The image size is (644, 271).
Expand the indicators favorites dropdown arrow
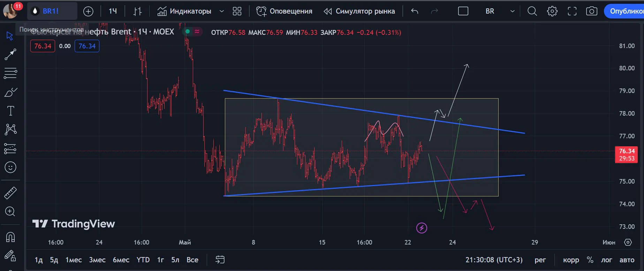pyautogui.click(x=221, y=11)
